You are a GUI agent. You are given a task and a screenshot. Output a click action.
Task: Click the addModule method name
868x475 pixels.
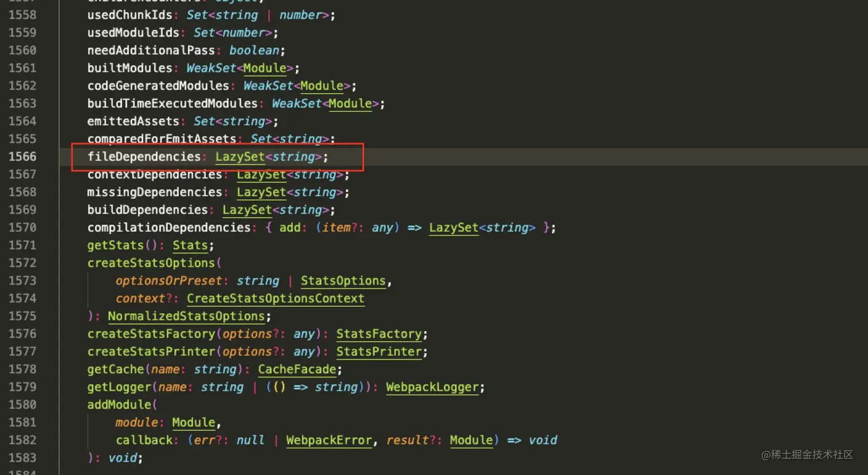tap(119, 405)
